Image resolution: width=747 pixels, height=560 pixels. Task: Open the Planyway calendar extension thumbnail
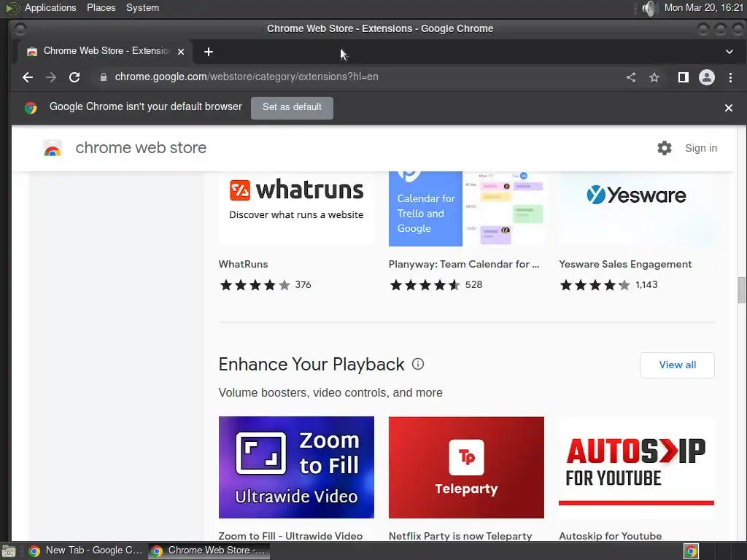pyautogui.click(x=466, y=209)
